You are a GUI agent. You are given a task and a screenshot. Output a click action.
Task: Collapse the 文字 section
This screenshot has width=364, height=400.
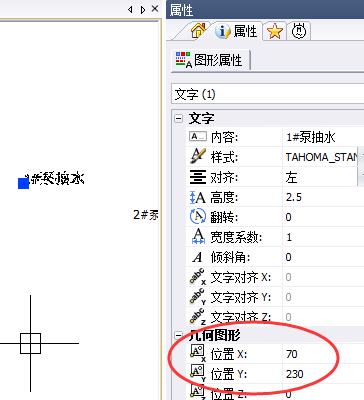click(179, 118)
